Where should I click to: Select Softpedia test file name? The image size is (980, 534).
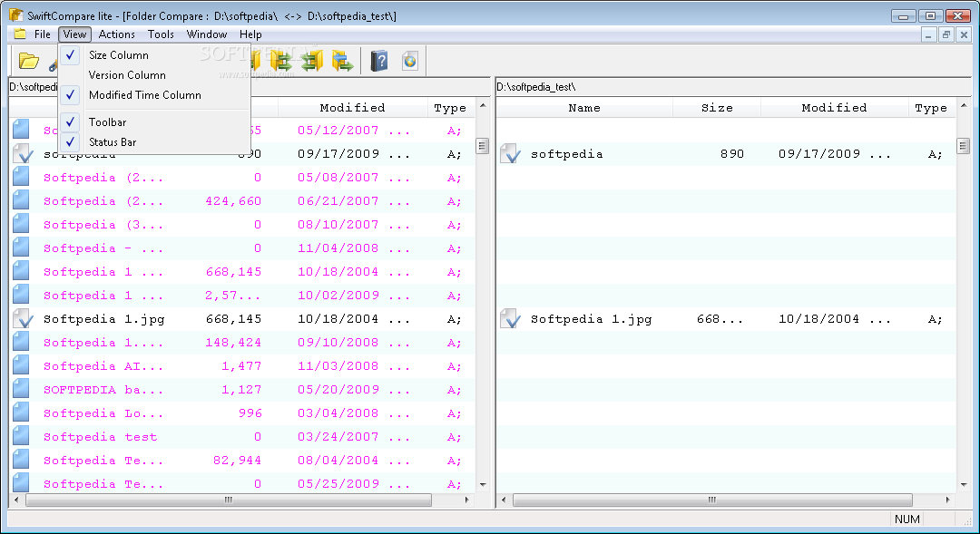click(100, 437)
